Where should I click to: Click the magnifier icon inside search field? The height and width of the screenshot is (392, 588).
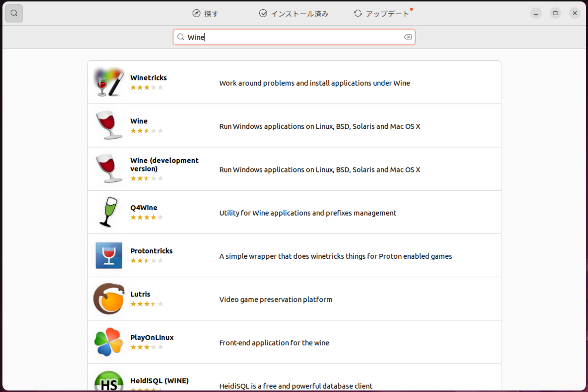(x=181, y=37)
